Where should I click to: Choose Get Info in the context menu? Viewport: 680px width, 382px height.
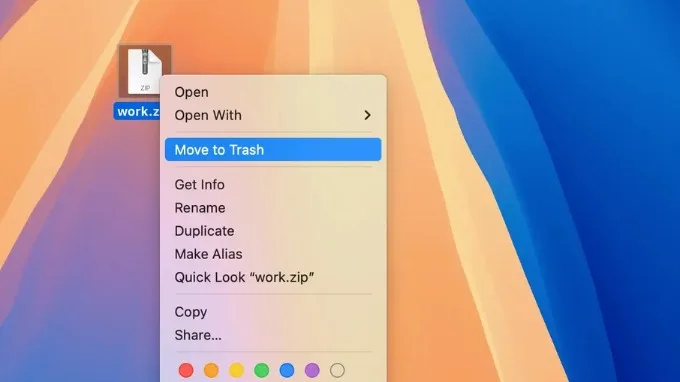tap(273, 185)
